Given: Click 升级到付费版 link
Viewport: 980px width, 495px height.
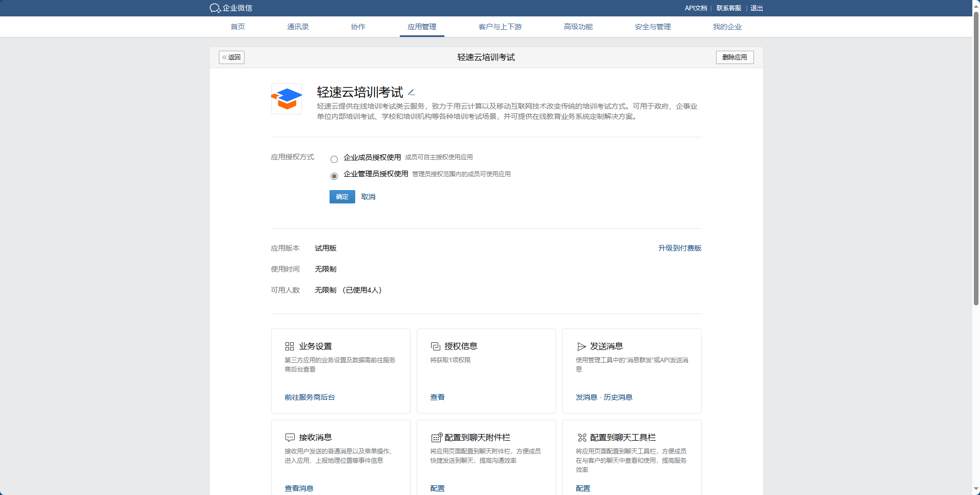Looking at the screenshot, I should [680, 248].
